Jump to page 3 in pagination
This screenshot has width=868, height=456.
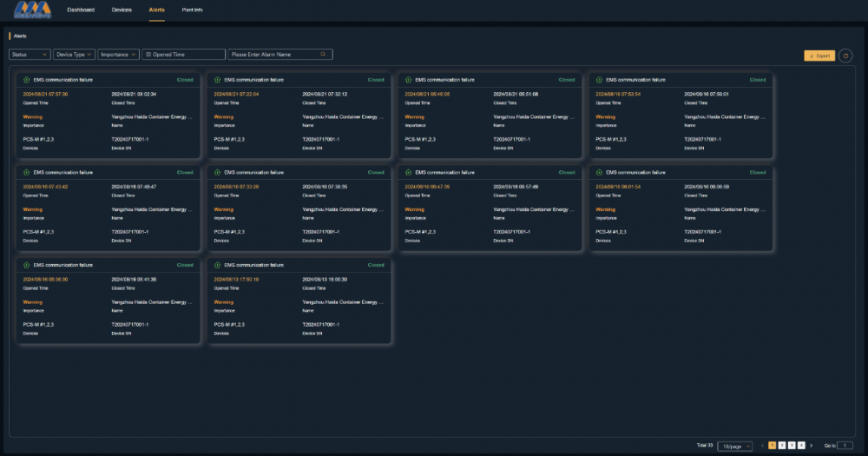(x=791, y=446)
